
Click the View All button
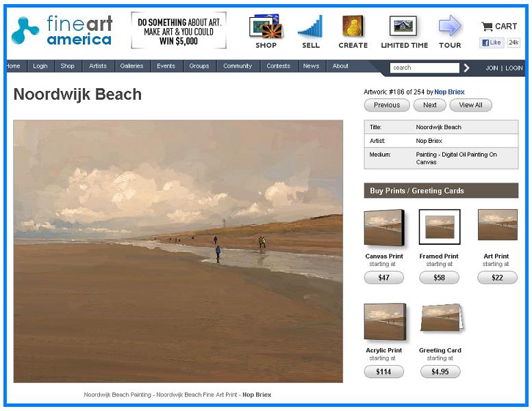pos(470,105)
